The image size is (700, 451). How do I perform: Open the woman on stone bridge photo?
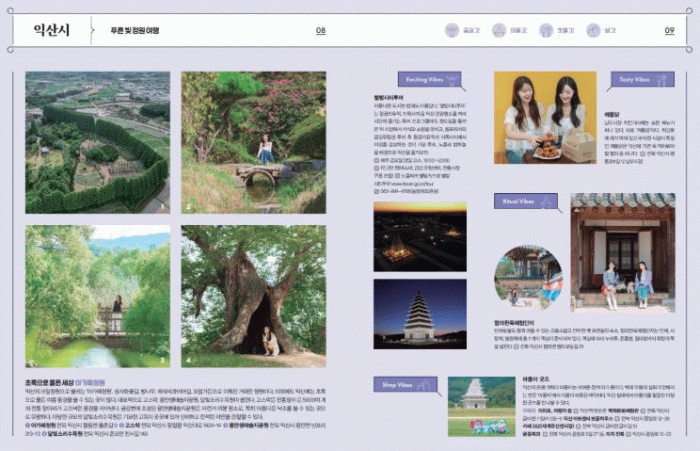tap(253, 142)
